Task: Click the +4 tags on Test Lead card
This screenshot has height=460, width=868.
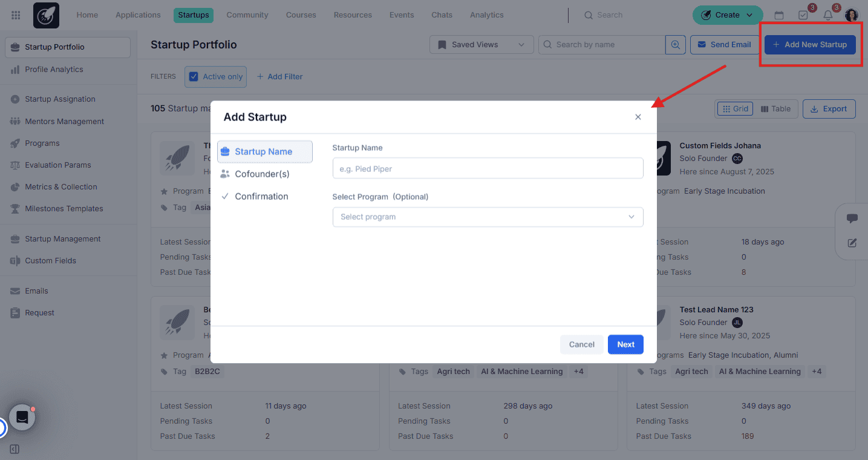Action: point(817,372)
